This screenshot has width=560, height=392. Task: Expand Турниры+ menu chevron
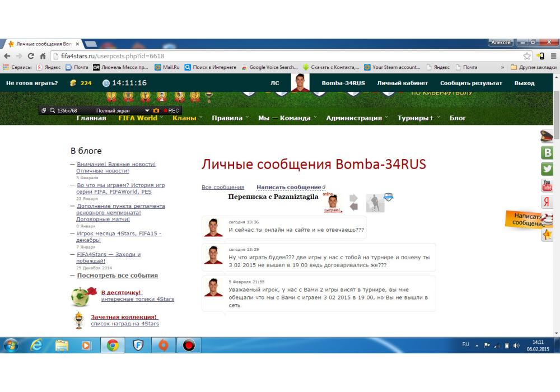(438, 117)
